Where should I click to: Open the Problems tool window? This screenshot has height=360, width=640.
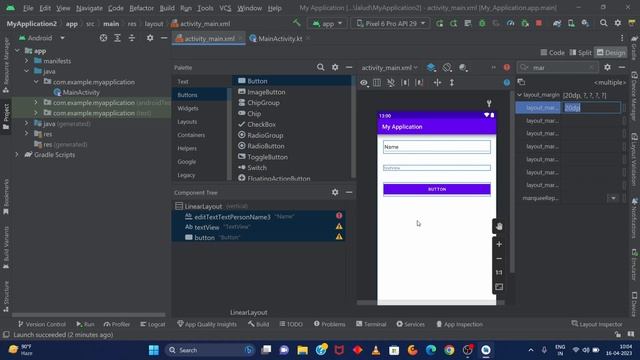pos(329,324)
